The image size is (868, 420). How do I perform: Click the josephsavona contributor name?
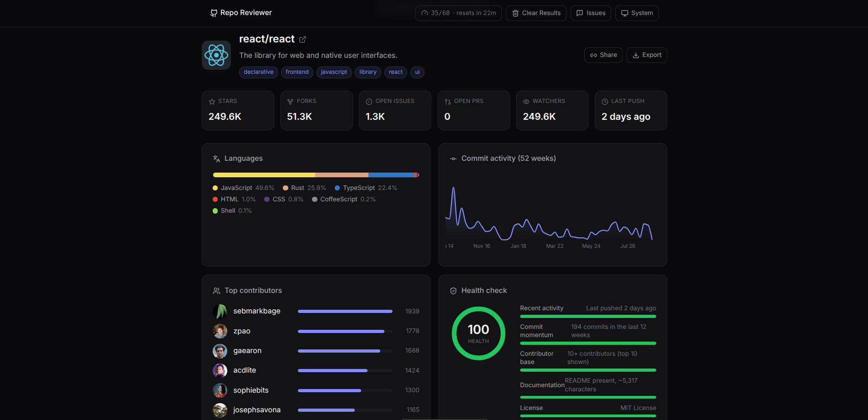257,410
